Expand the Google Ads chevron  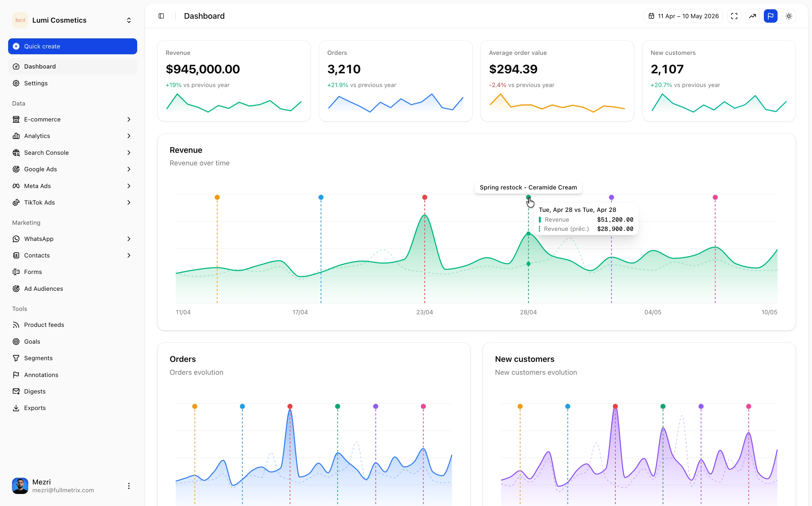click(129, 169)
